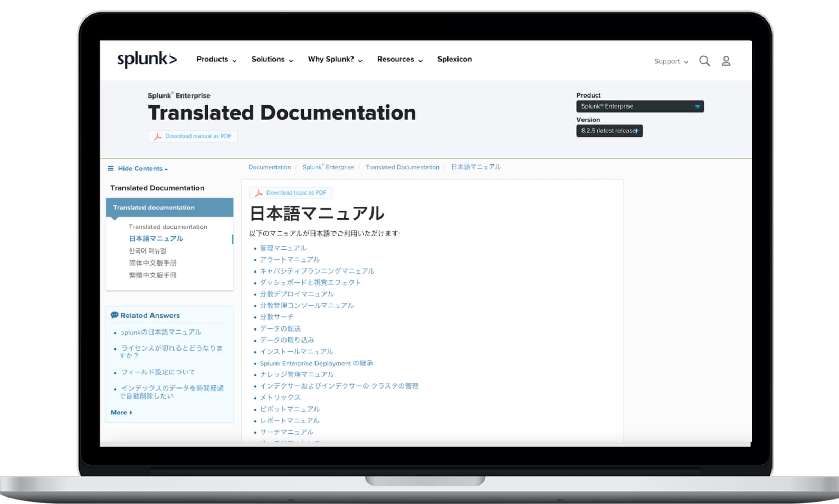The width and height of the screenshot is (839, 504).
Task: Open Translated documentation item in sidebar list
Action: tap(168, 227)
